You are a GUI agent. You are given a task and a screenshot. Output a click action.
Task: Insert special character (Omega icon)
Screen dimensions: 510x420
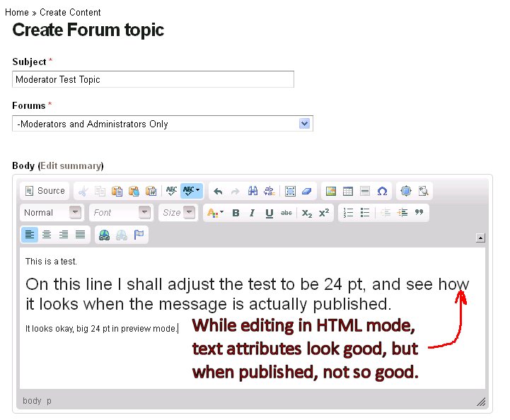point(382,191)
